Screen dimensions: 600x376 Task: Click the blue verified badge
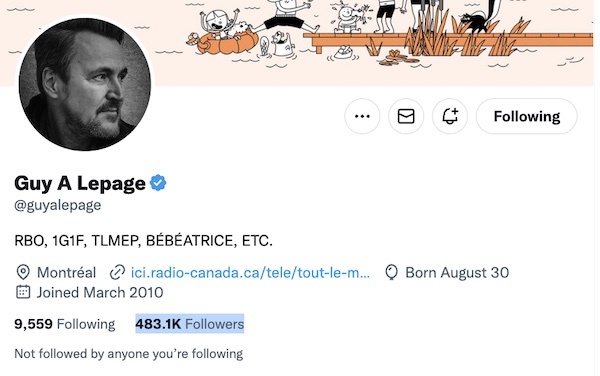[x=158, y=183]
